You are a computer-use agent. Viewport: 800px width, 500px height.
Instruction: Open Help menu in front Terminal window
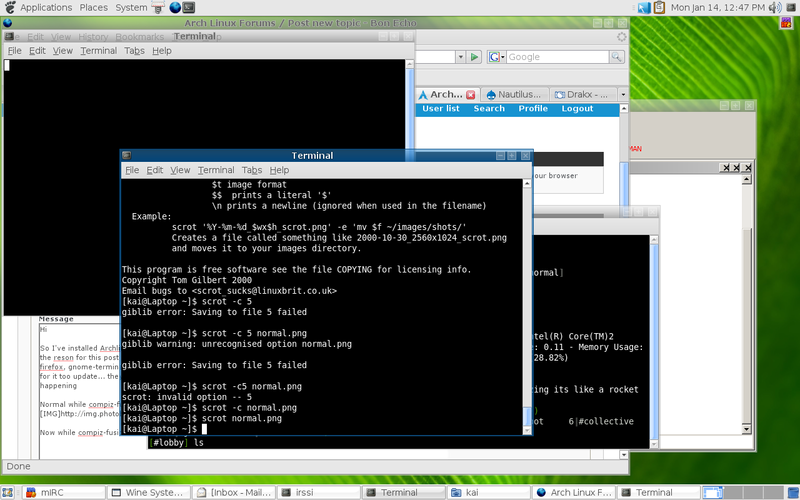[279, 170]
